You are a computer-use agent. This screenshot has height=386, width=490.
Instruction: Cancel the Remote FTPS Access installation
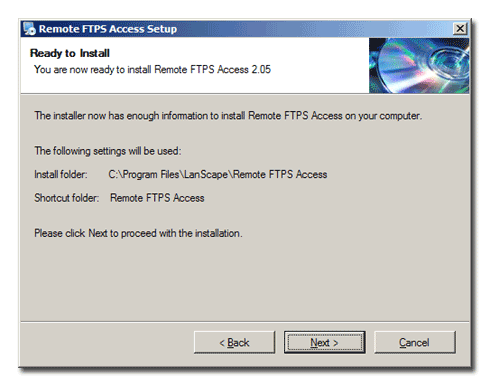(x=414, y=342)
